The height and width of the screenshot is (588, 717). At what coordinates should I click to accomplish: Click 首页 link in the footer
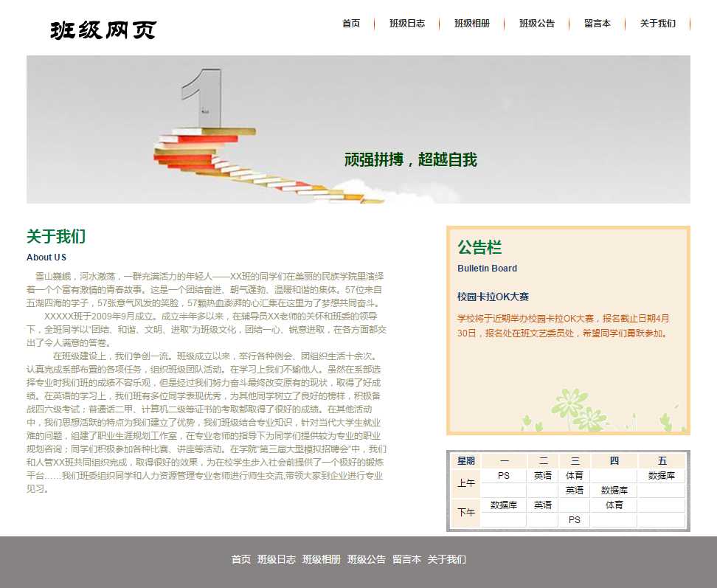pos(241,559)
